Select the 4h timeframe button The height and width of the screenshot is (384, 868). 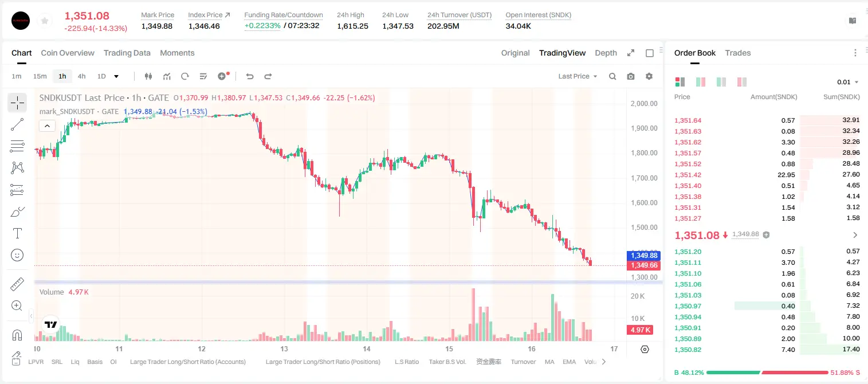[x=81, y=76]
